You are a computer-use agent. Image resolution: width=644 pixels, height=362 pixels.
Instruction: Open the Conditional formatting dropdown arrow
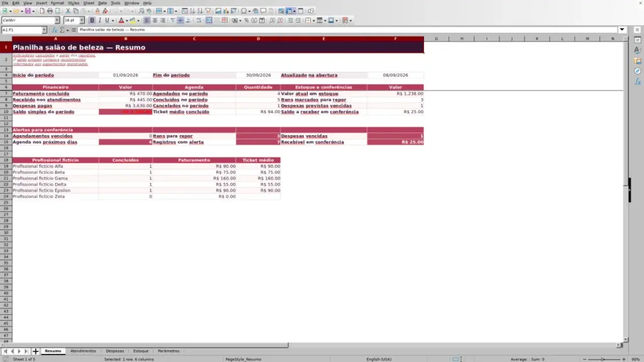(x=350, y=21)
